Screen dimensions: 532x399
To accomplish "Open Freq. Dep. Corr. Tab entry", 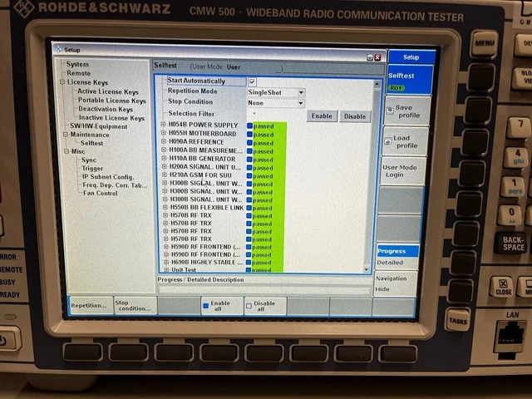I will pyautogui.click(x=115, y=185).
